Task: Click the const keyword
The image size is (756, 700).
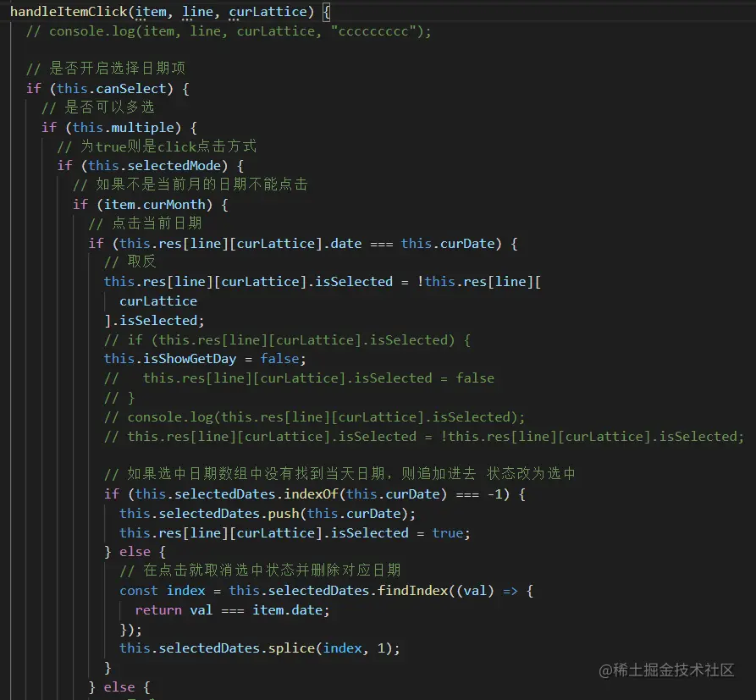Action: click(139, 591)
